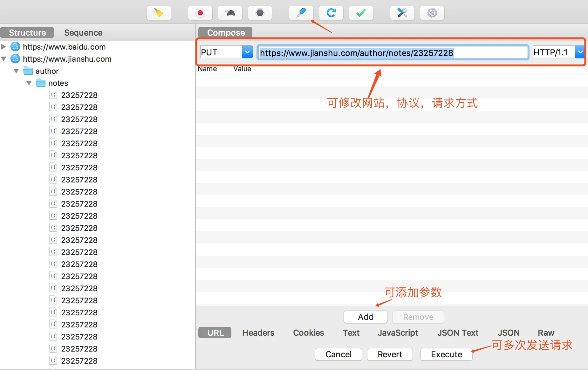Click the Remove parameter button
Viewport: 588px width, 370px height.
point(418,317)
